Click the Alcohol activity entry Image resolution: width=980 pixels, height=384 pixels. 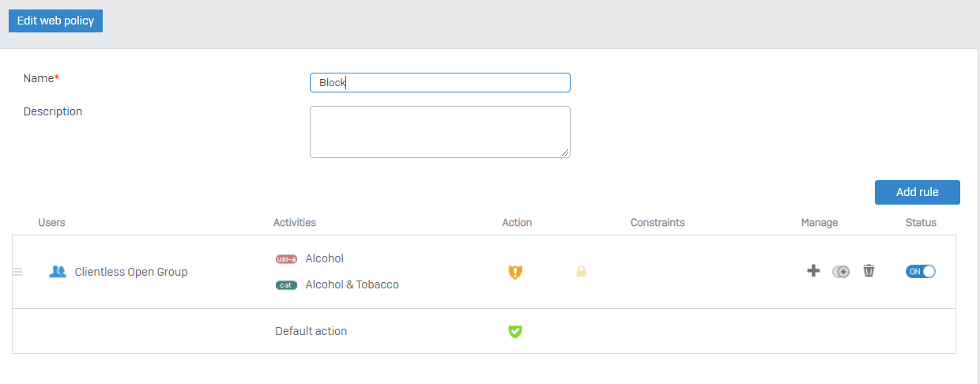tap(324, 258)
